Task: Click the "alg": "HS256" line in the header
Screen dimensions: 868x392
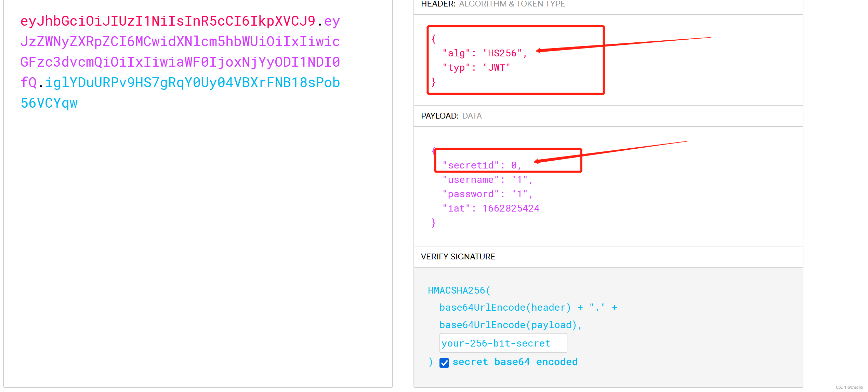Action: pos(485,53)
